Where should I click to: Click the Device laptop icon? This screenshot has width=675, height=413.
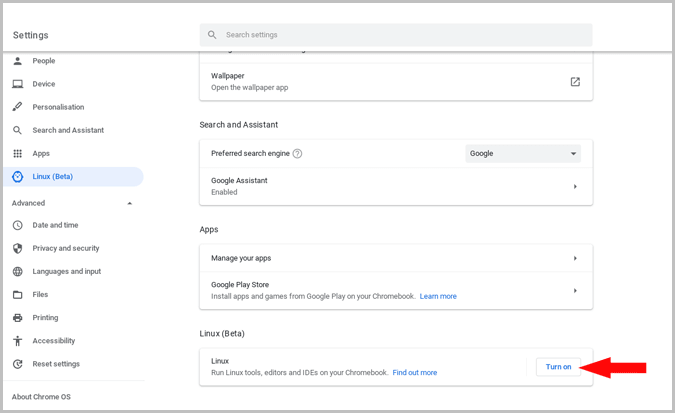(17, 84)
